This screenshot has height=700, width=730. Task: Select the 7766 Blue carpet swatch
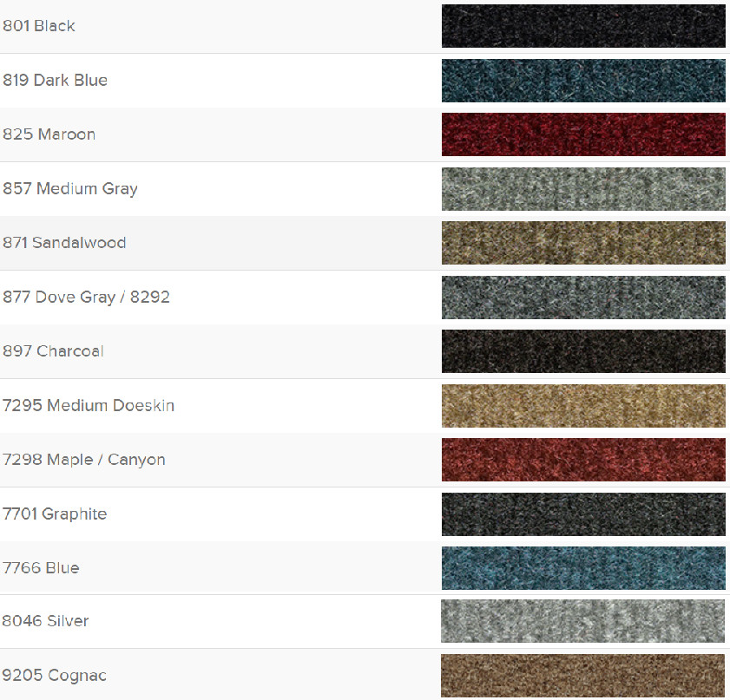click(x=583, y=568)
